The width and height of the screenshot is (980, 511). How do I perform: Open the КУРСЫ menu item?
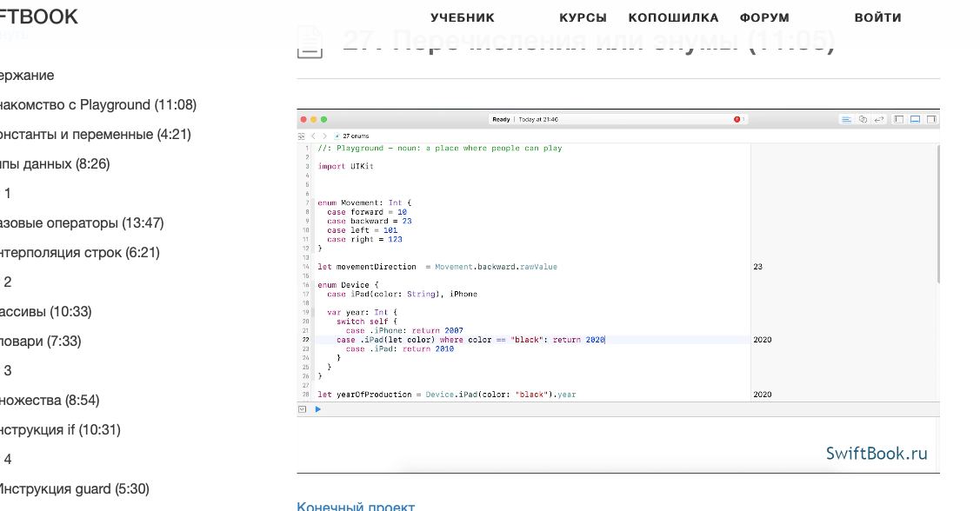tap(583, 17)
